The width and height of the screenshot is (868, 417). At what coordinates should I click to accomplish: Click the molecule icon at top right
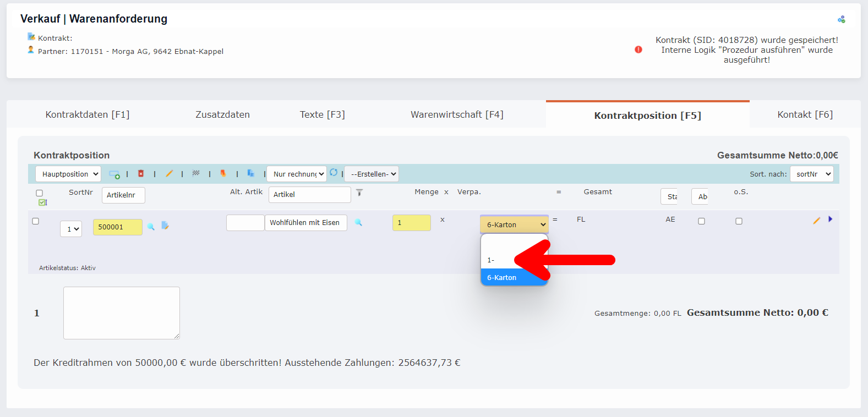pyautogui.click(x=842, y=19)
